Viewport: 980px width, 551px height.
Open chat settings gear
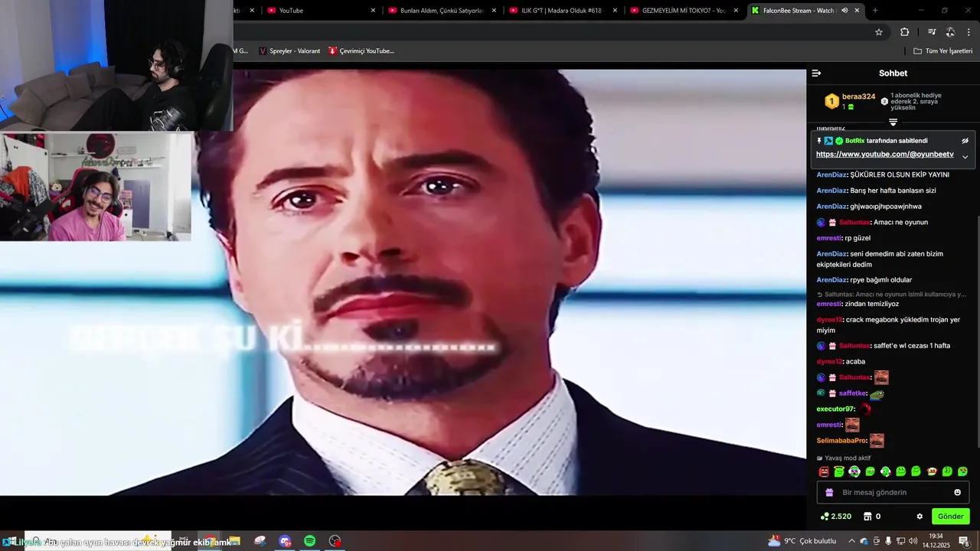click(x=920, y=517)
